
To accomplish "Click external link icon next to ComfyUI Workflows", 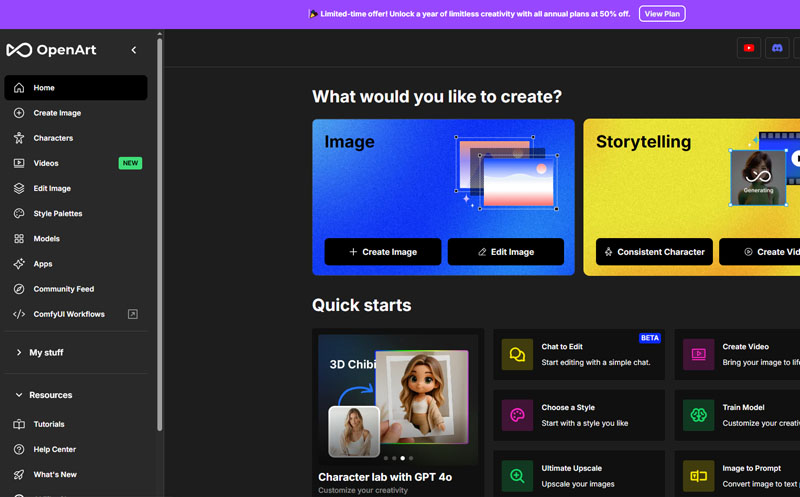I will tap(133, 314).
